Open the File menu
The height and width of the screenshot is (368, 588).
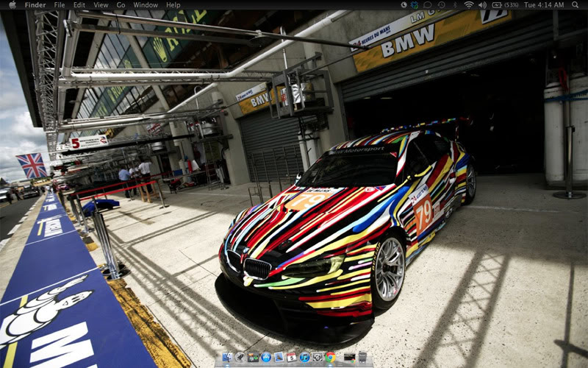point(60,5)
